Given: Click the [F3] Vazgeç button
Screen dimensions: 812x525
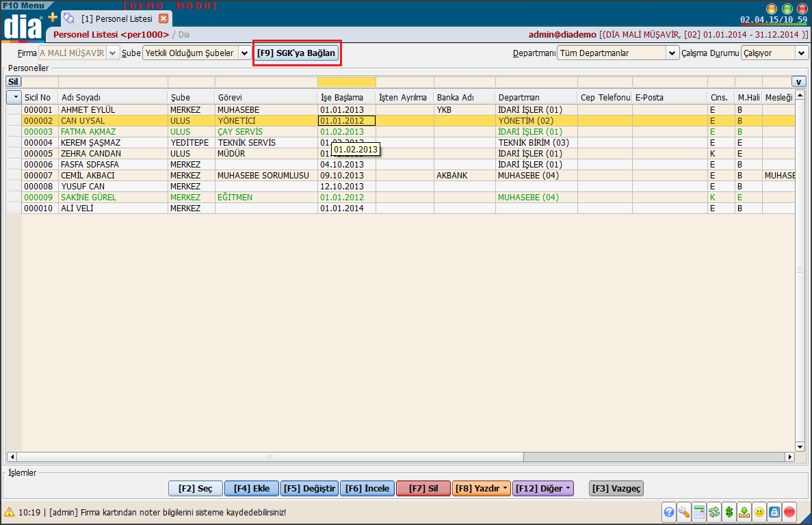Looking at the screenshot, I should point(616,488).
